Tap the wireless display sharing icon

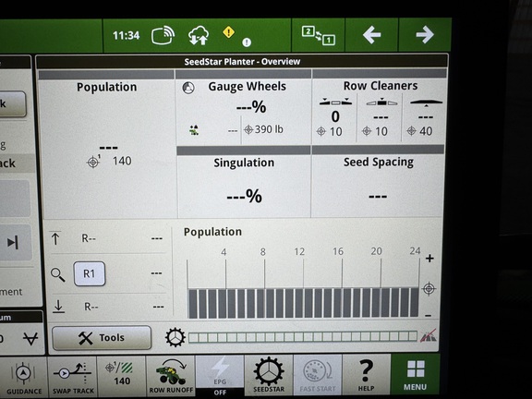163,35
